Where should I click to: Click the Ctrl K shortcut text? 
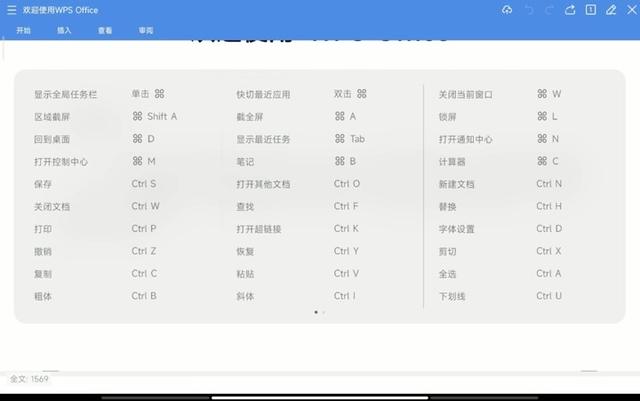346,229
